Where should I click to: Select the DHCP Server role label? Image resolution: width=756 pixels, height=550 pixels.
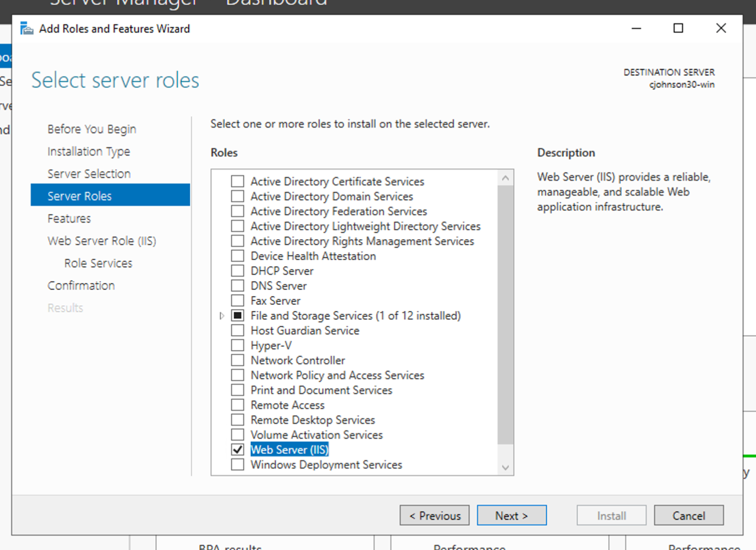pyautogui.click(x=282, y=271)
